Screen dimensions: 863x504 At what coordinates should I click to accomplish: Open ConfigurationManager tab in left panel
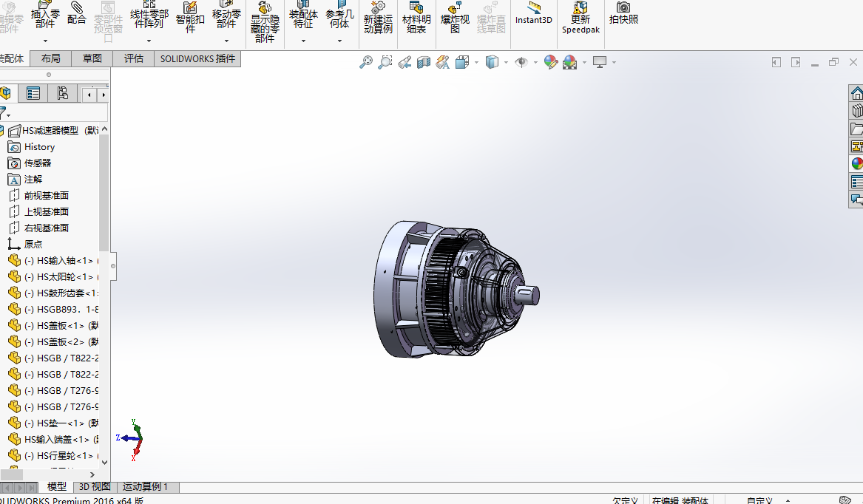pyautogui.click(x=62, y=94)
